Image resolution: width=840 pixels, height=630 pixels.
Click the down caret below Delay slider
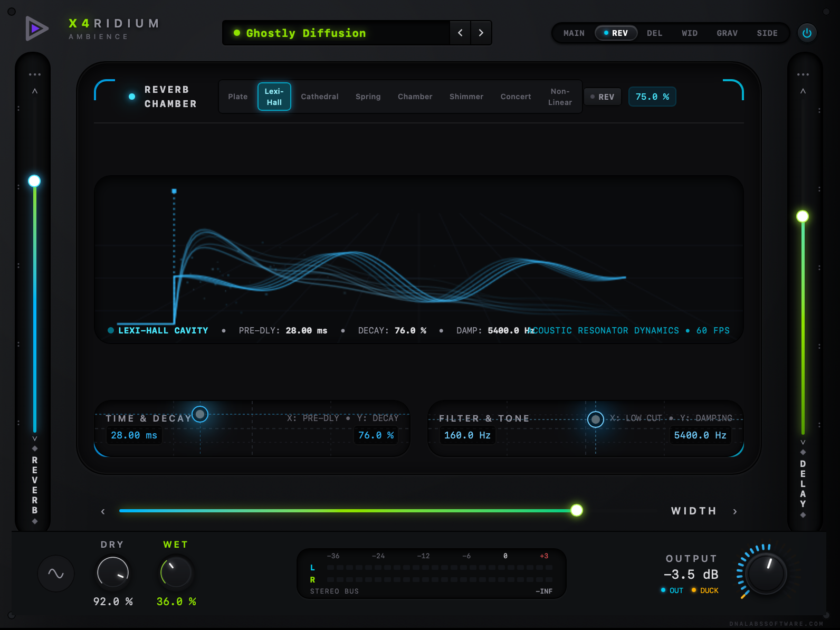[x=803, y=442]
